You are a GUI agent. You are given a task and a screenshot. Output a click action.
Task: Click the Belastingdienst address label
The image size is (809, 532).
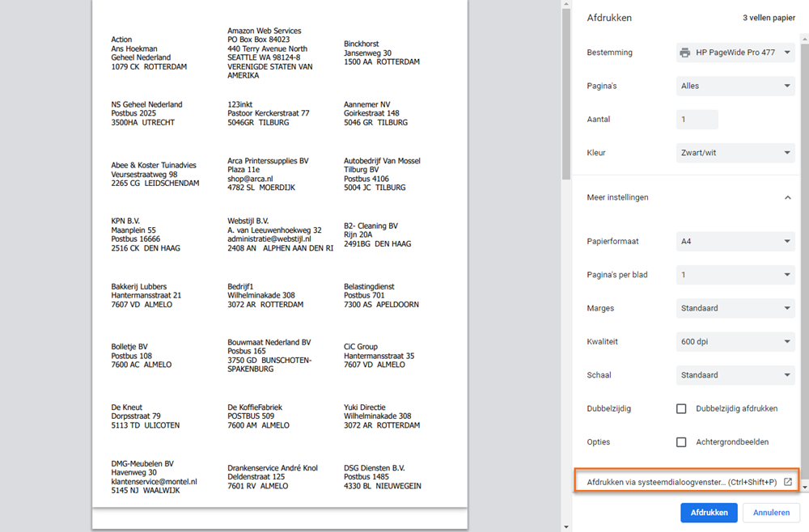click(x=381, y=295)
